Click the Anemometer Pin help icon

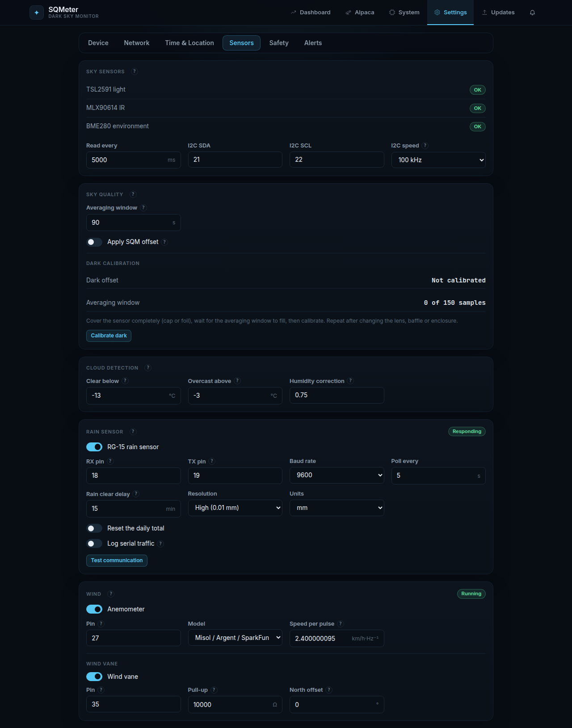coord(101,623)
